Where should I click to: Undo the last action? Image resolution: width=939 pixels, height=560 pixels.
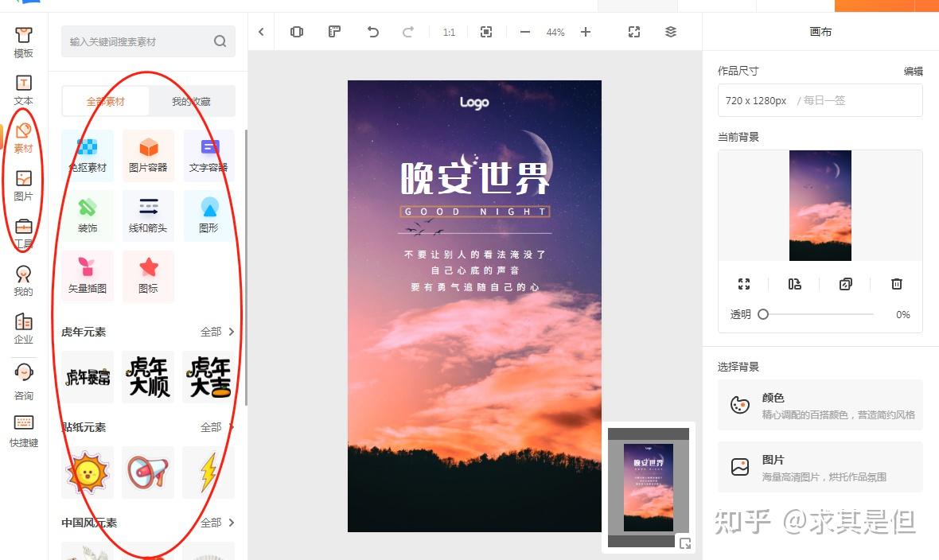tap(372, 32)
